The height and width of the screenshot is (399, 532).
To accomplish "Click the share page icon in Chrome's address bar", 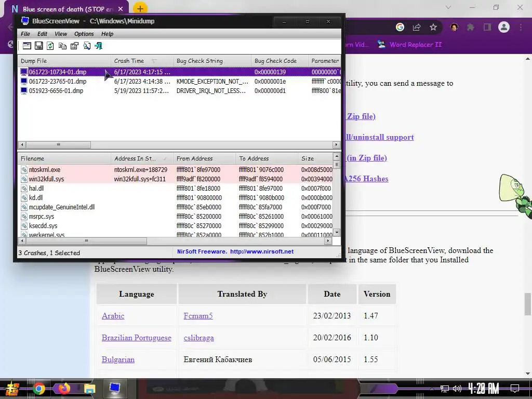I will 417,27.
